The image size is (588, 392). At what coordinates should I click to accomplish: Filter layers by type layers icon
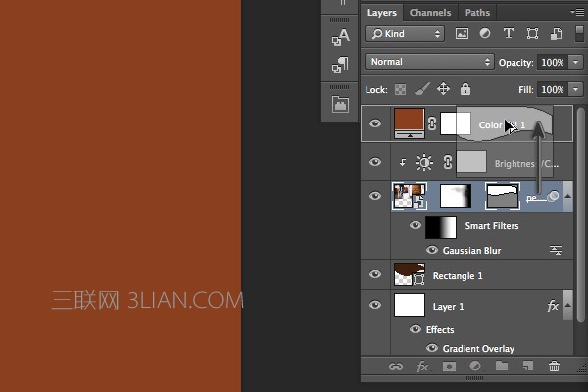coord(509,34)
